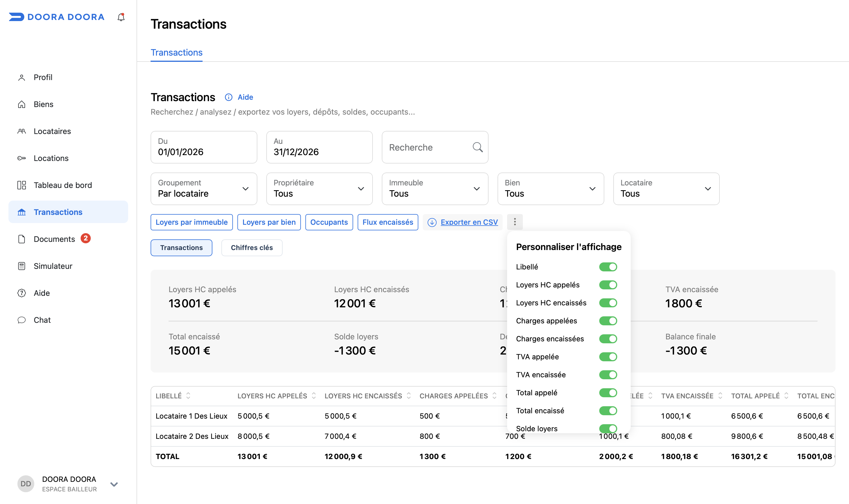Click Exporter en CSV link

click(469, 222)
